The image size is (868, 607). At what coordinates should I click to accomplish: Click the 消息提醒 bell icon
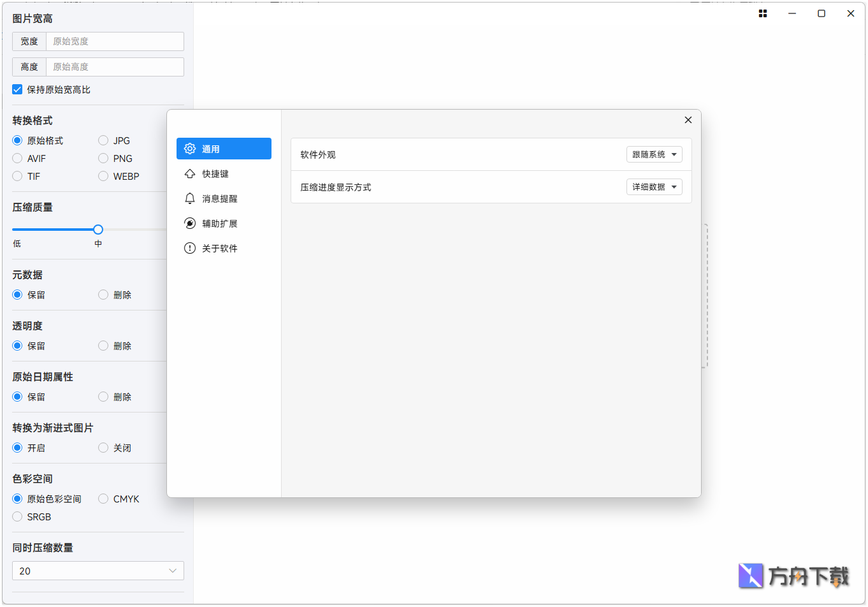190,198
